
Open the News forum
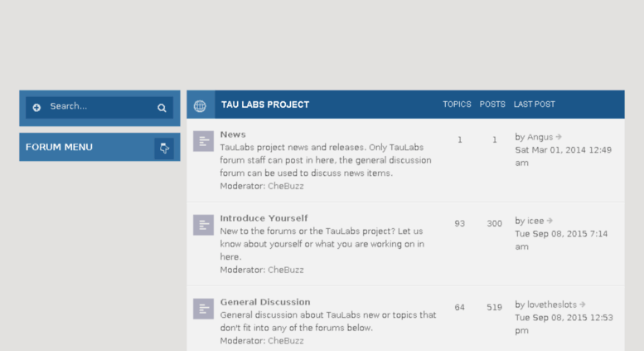coord(233,134)
